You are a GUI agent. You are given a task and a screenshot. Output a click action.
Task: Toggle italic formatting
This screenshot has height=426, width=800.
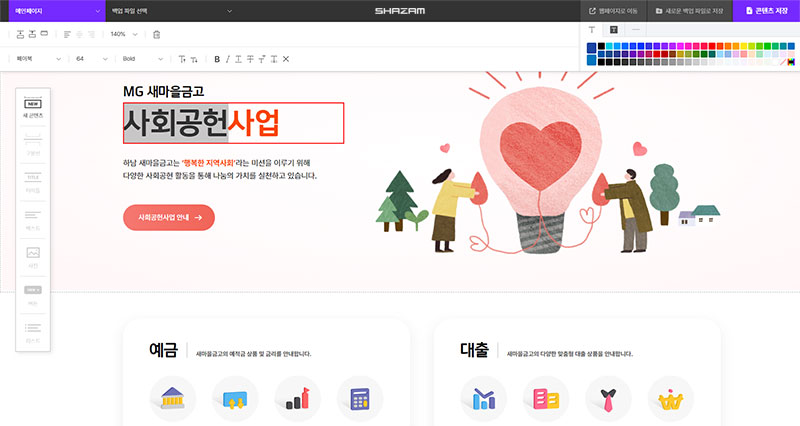pyautogui.click(x=228, y=59)
